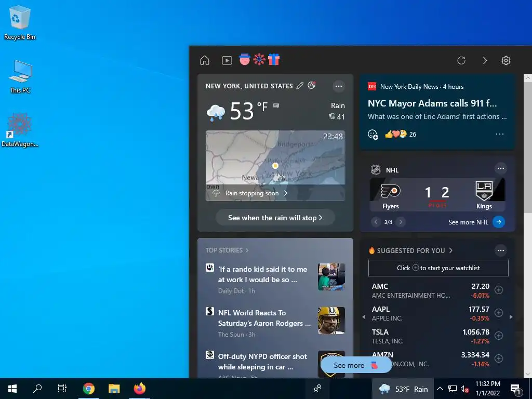
Task: Click the feed scrollbar down arrow
Action: [528, 374]
